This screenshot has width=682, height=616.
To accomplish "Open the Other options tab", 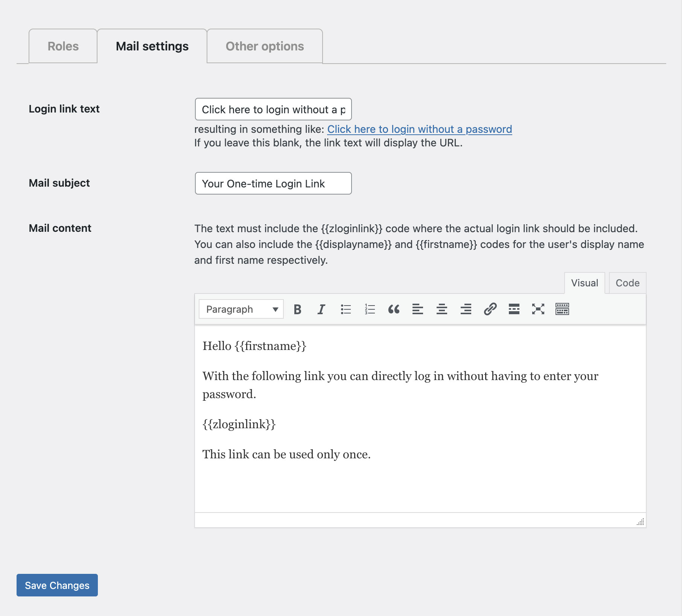I will (264, 46).
